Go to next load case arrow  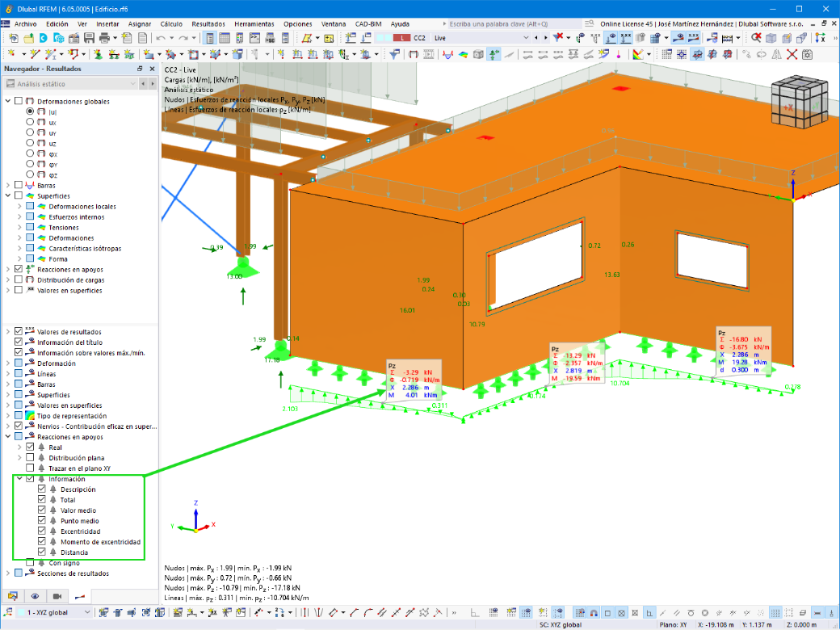545,38
